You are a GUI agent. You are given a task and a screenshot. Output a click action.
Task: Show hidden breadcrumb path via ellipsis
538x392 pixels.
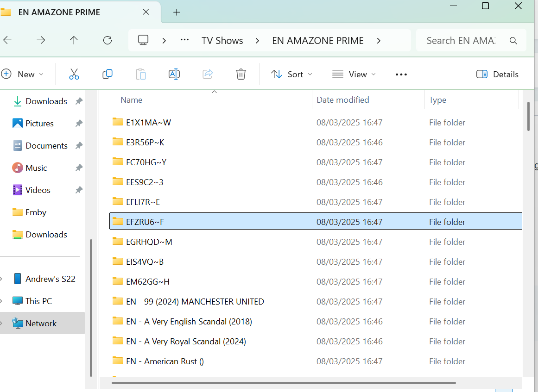(x=184, y=40)
